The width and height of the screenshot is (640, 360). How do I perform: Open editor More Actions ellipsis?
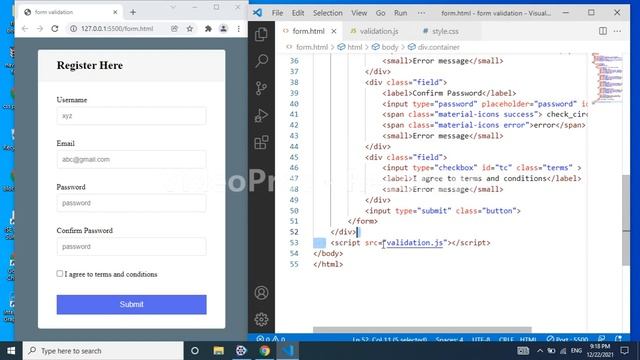click(x=617, y=31)
